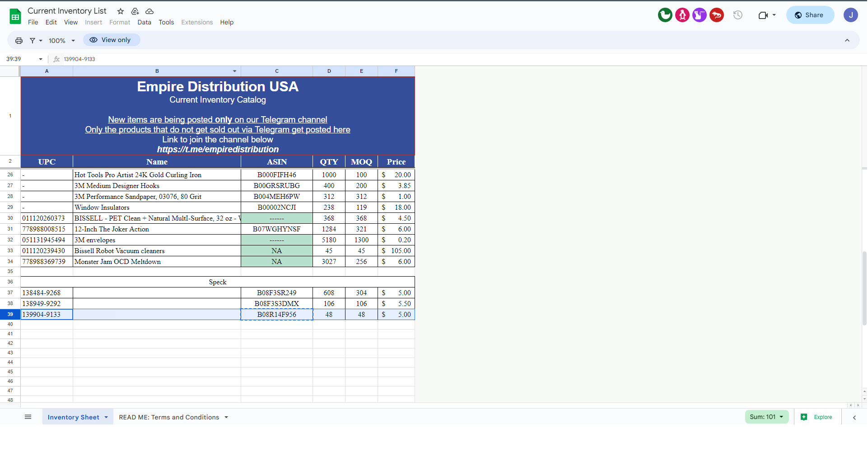Select column C header
The height and width of the screenshot is (471, 868).
tap(277, 71)
